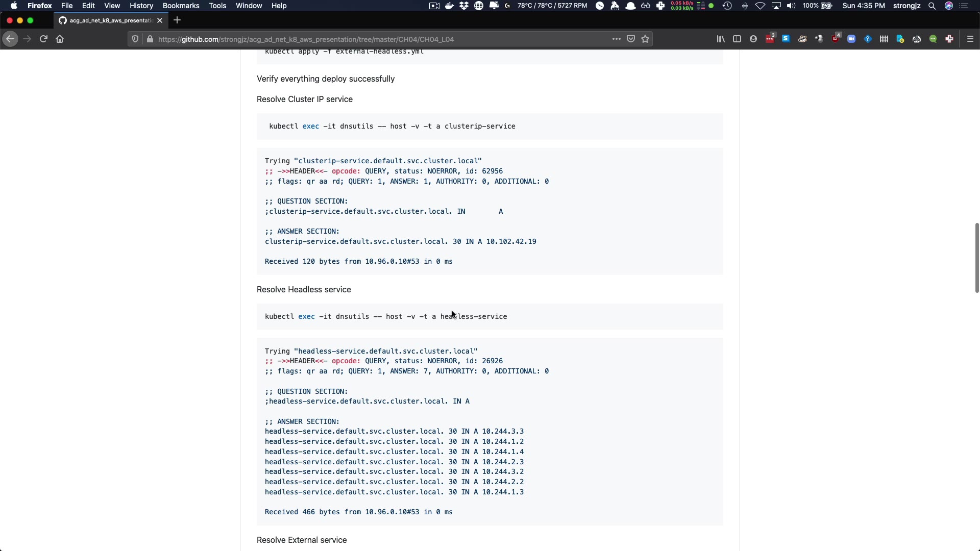Bookmark this page with star icon
This screenshot has width=980, height=551.
click(645, 39)
